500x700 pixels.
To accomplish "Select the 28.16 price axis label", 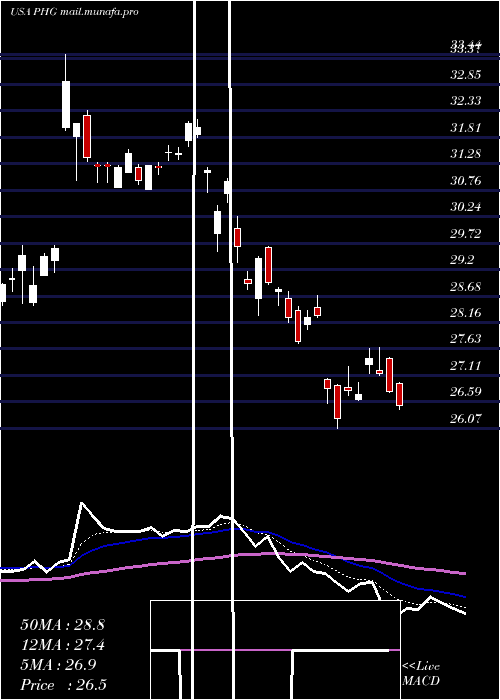I will 466,312.
